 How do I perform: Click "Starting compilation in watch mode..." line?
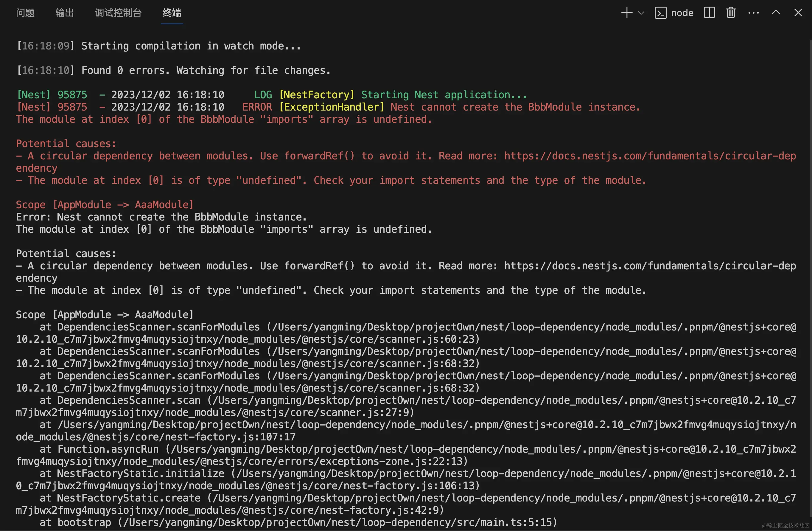coord(191,46)
